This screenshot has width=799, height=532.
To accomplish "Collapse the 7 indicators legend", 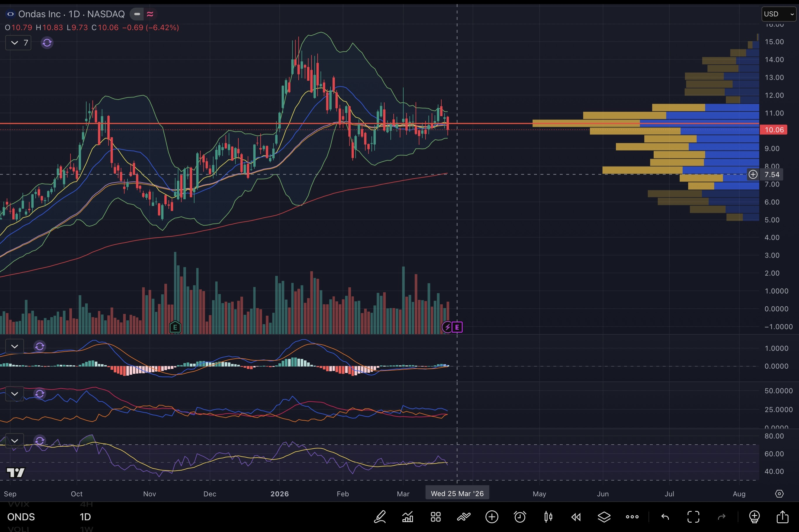I will pos(15,43).
